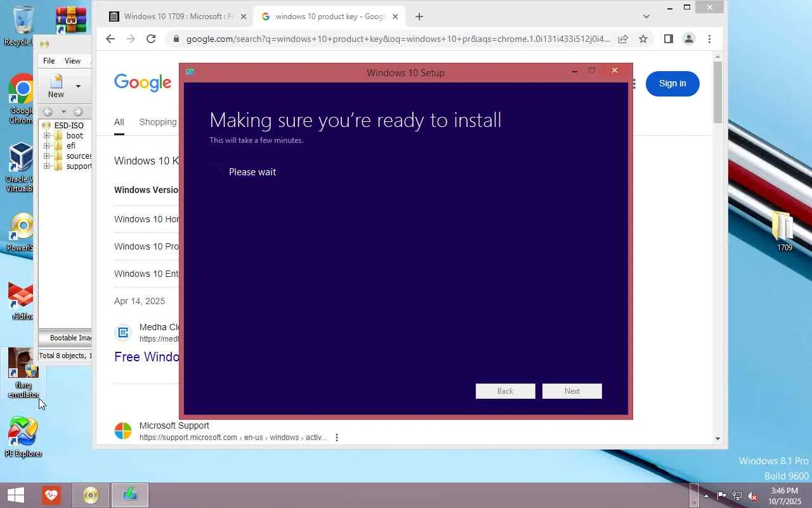Click the Windows Start button

pyautogui.click(x=16, y=495)
